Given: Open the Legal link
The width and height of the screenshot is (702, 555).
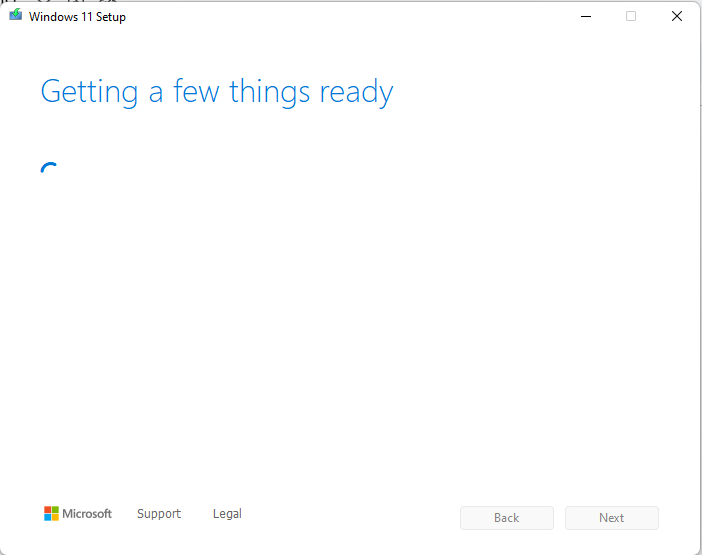Looking at the screenshot, I should coord(227,513).
